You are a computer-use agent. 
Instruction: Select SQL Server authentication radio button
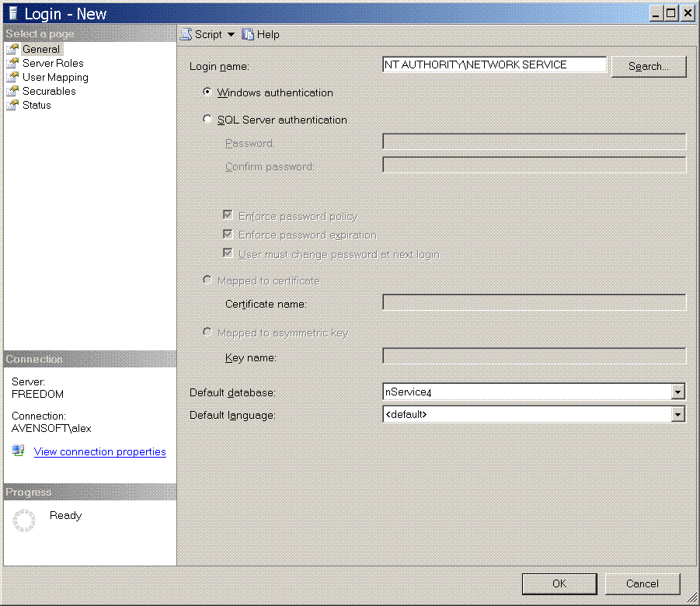click(x=207, y=119)
